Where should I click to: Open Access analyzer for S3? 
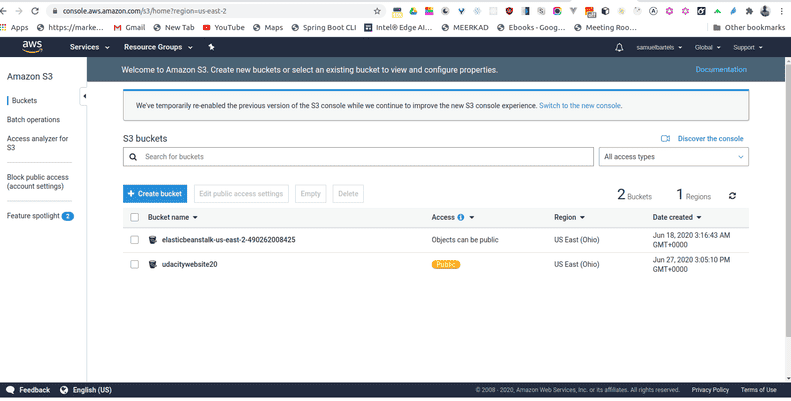pyautogui.click(x=37, y=143)
